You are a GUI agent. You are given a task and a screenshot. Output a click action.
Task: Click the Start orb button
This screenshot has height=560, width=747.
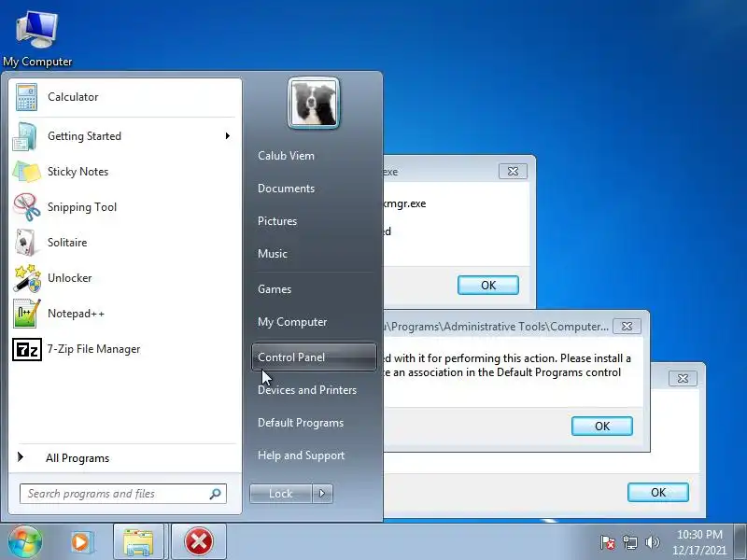(25, 541)
